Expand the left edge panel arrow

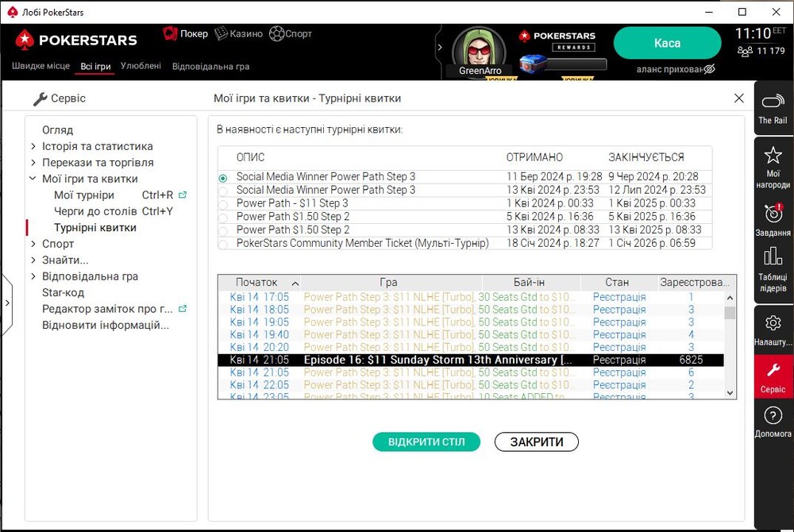click(x=6, y=303)
